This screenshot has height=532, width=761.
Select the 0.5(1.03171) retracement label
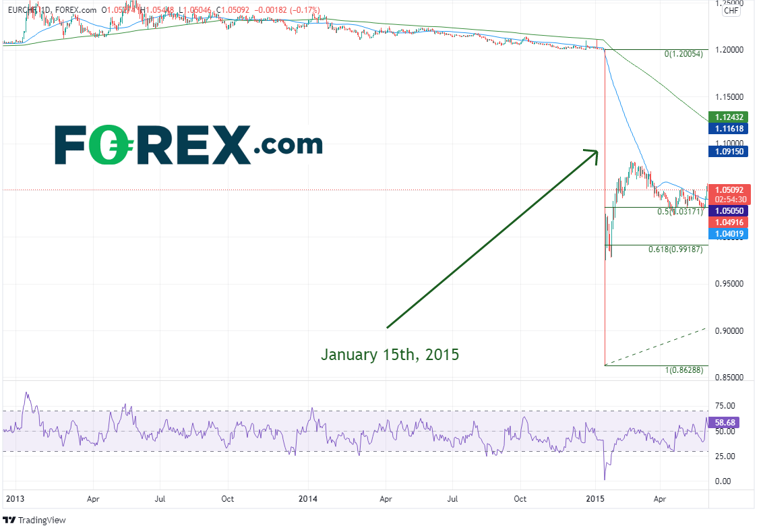pos(680,211)
